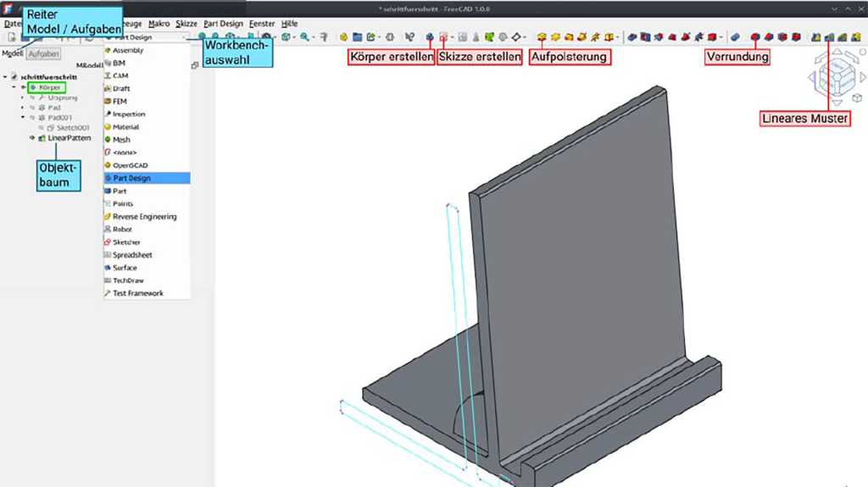Image resolution: width=868 pixels, height=487 pixels.
Task: Open the Part Design workbench combo box
Action: (x=146, y=37)
